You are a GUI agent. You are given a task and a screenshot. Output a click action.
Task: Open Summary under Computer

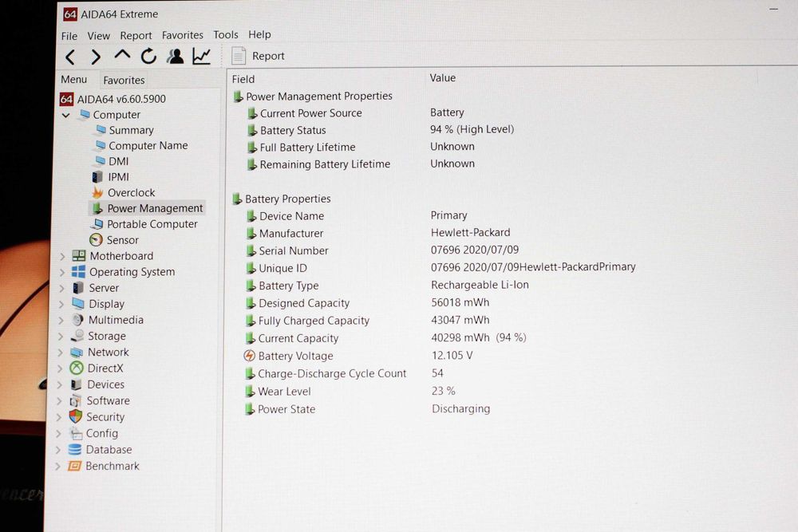pyautogui.click(x=124, y=130)
